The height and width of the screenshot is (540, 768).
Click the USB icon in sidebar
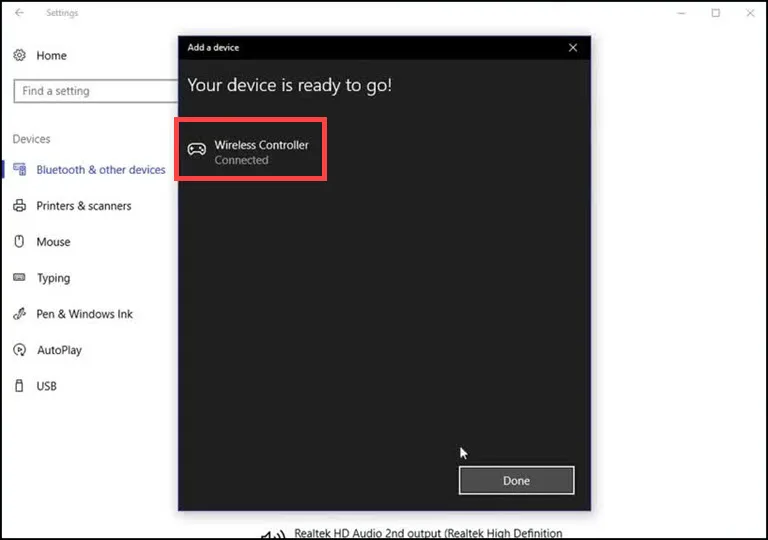pyautogui.click(x=19, y=386)
